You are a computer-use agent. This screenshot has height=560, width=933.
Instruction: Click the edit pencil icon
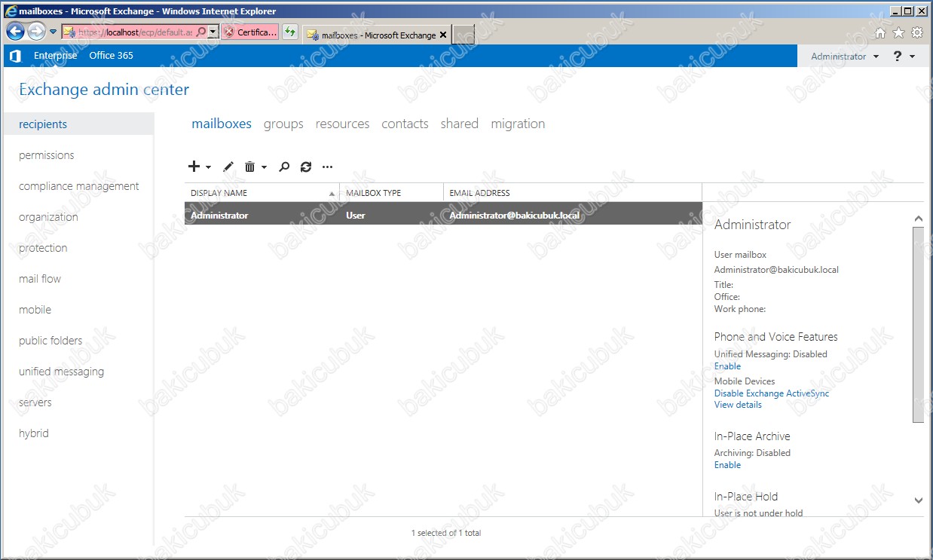[228, 167]
